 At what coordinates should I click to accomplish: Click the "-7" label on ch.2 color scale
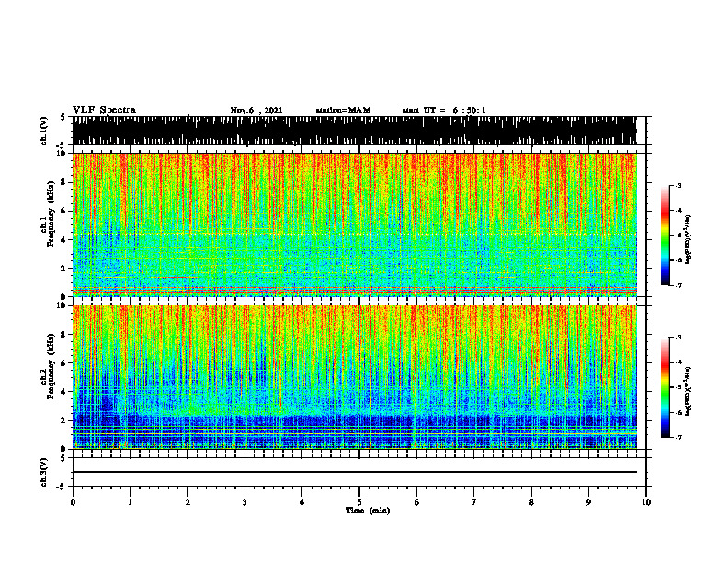pos(677,438)
